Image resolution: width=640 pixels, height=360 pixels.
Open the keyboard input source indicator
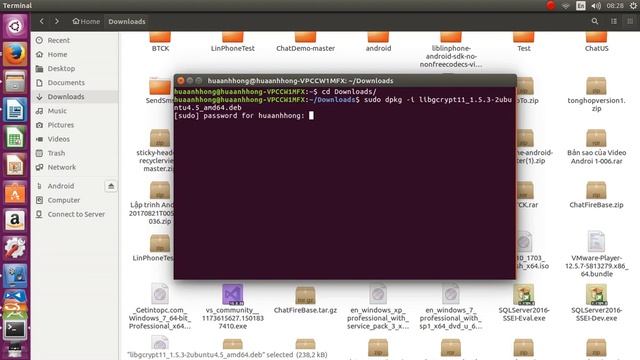pyautogui.click(x=580, y=5)
